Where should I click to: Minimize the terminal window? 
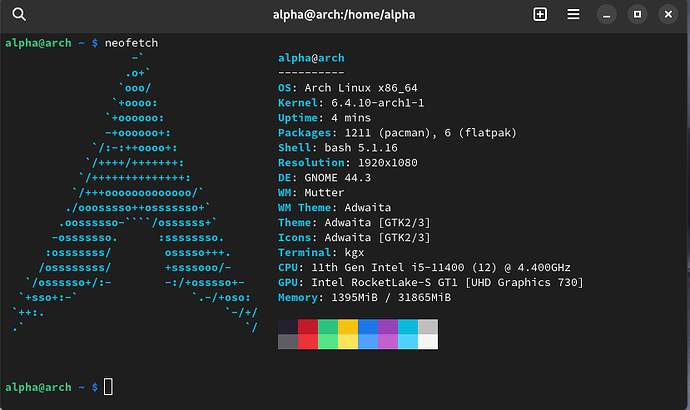tap(606, 15)
